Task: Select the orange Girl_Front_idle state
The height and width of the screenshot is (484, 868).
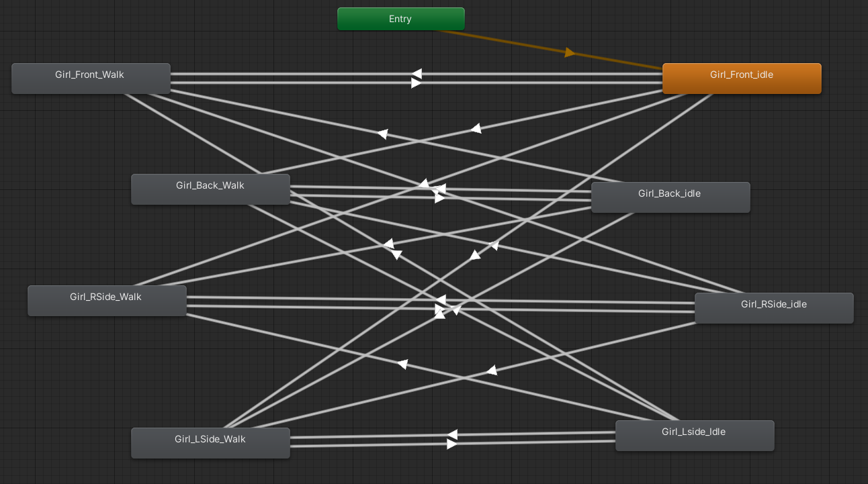Action: click(741, 79)
